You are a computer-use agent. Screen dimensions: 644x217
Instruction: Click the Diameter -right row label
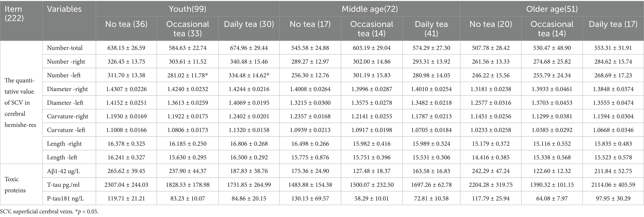point(67,89)
